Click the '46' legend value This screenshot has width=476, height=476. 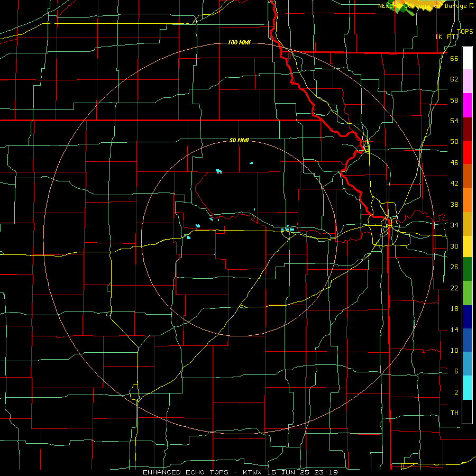click(x=454, y=163)
